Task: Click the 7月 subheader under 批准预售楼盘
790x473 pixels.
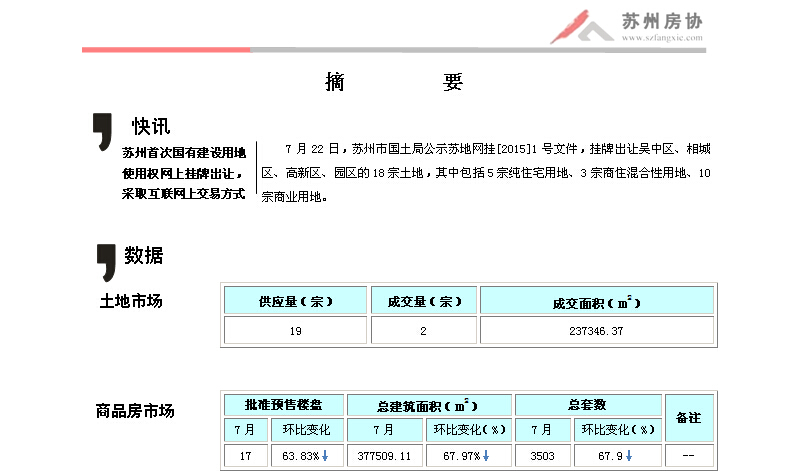Action: [245, 430]
